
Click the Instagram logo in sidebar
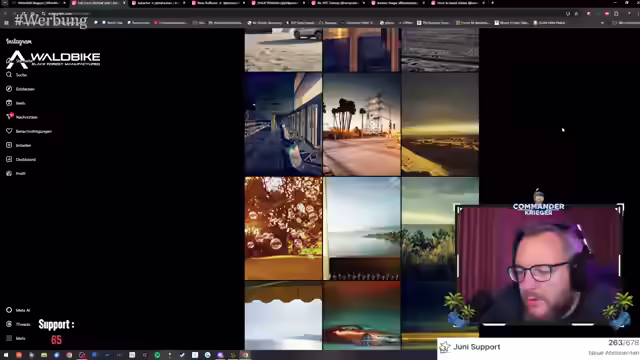(19, 41)
